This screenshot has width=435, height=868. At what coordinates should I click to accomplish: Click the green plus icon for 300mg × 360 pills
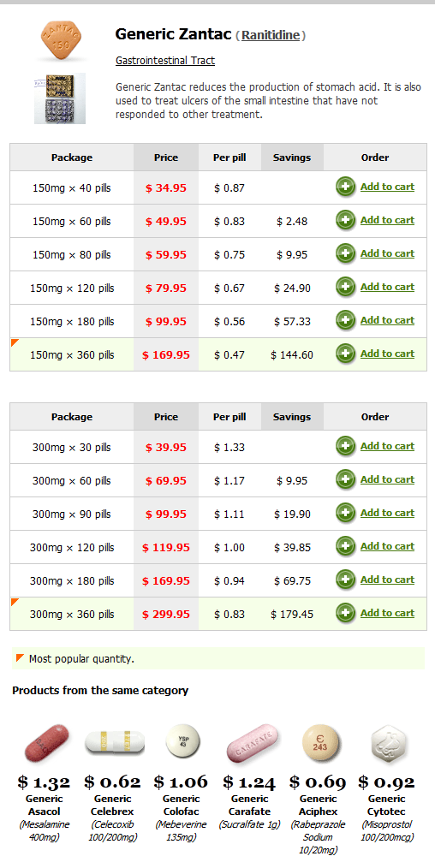[x=345, y=613]
